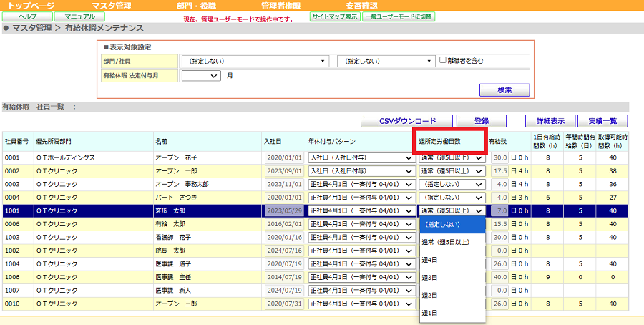Click the 入社日 field 2020/01/01 for employee 0001
The width and height of the screenshot is (644, 325).
pos(284,157)
